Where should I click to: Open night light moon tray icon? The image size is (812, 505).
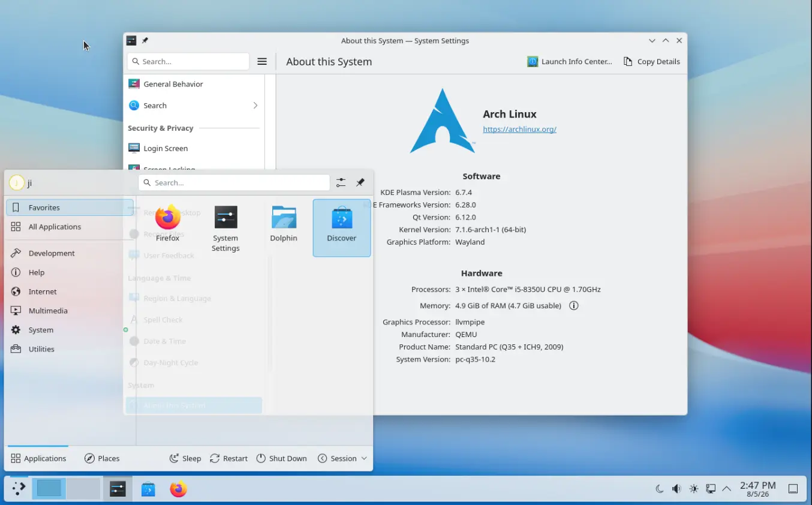tap(660, 489)
